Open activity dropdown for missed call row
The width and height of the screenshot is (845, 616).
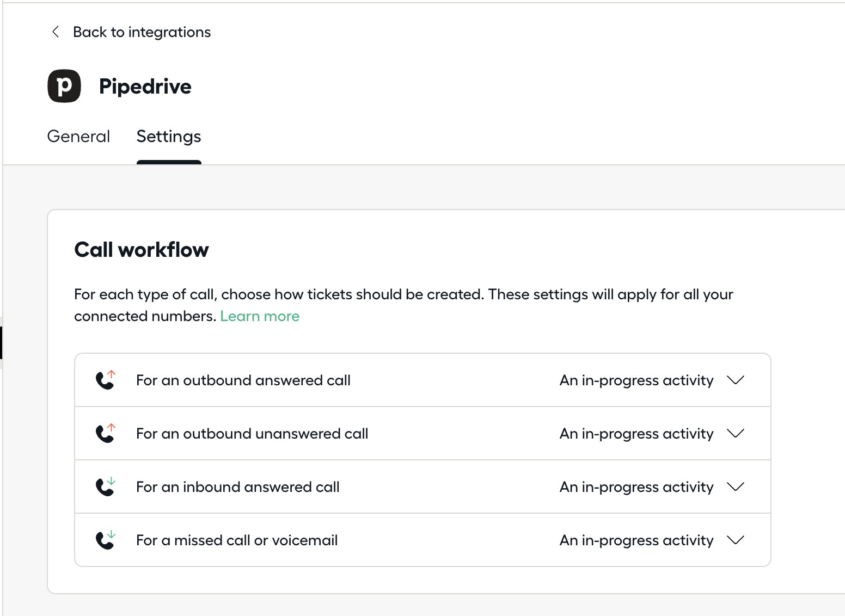click(x=652, y=540)
